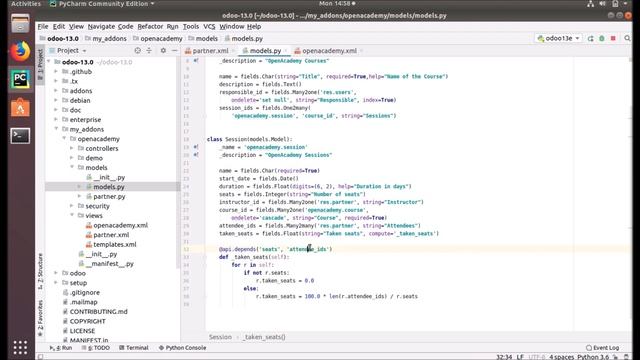Switch to the partner.xml editor tab

coord(210,51)
